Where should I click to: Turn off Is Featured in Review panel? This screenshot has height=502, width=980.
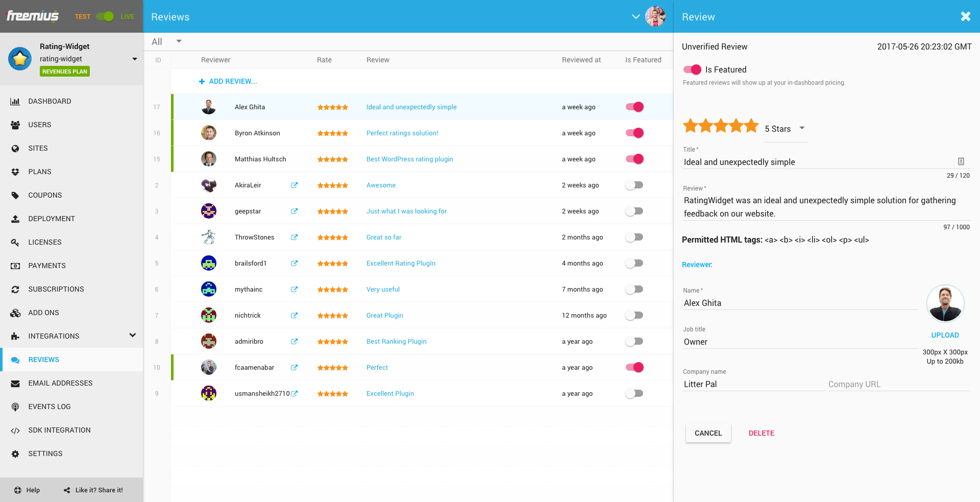pyautogui.click(x=693, y=69)
